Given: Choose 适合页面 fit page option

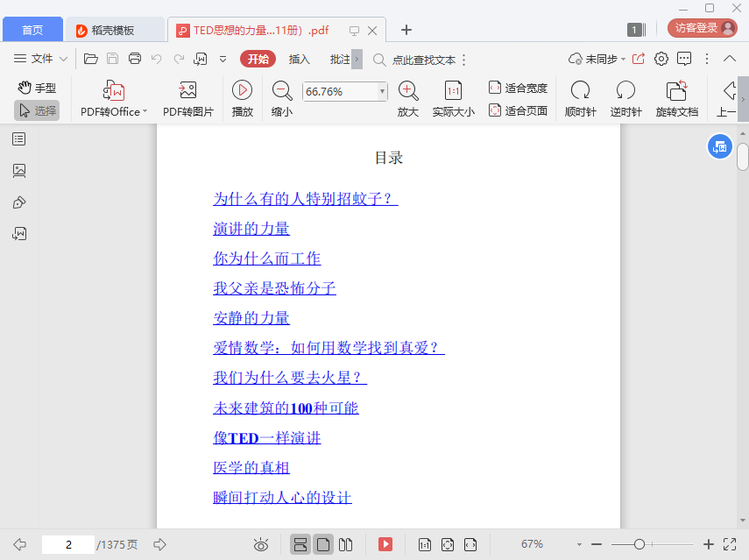Looking at the screenshot, I should click(x=519, y=110).
